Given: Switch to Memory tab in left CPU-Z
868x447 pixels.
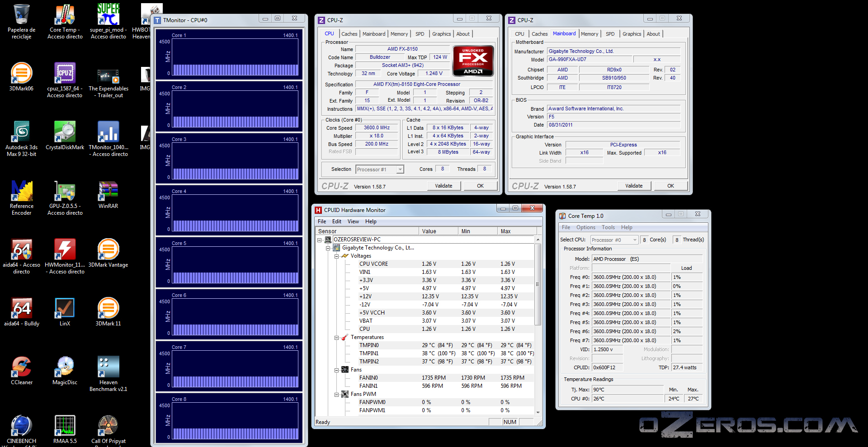Looking at the screenshot, I should click(x=399, y=34).
